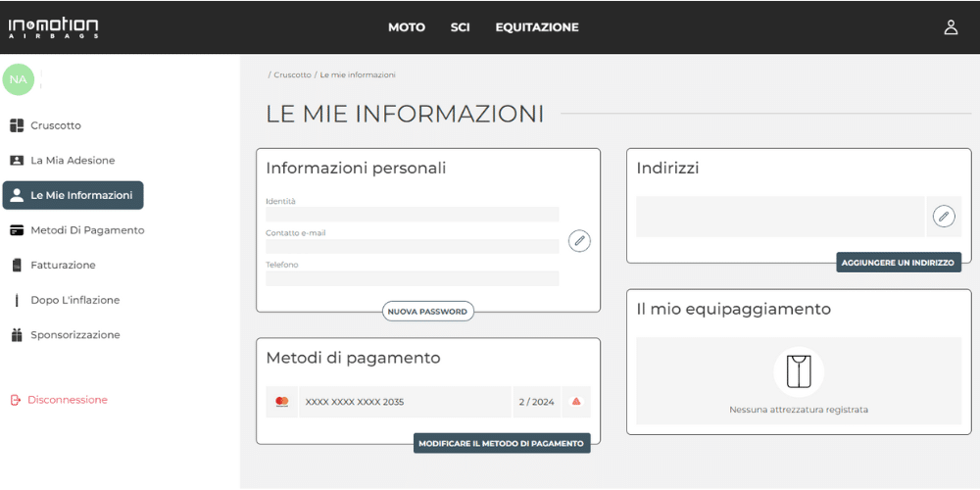Click AGGIUNGERE UN INDIRIZZO button
The width and height of the screenshot is (980, 490).
[x=898, y=263]
